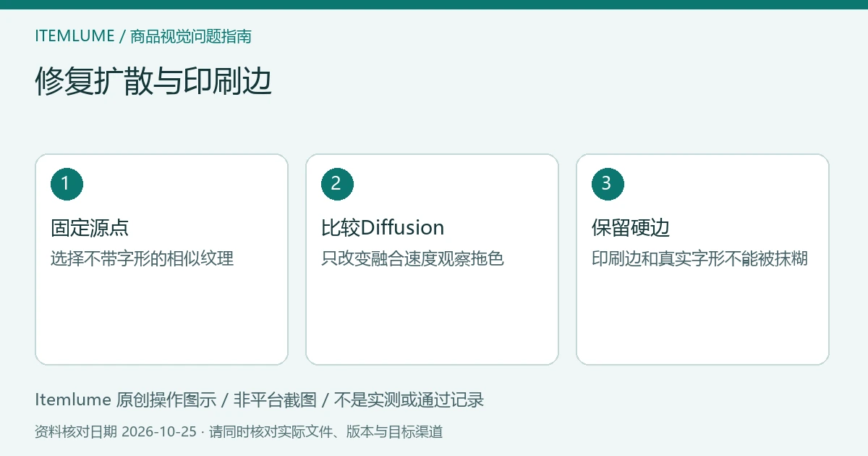The image size is (868, 456).
Task: Click the step 3 number badge
Action: pos(608,184)
